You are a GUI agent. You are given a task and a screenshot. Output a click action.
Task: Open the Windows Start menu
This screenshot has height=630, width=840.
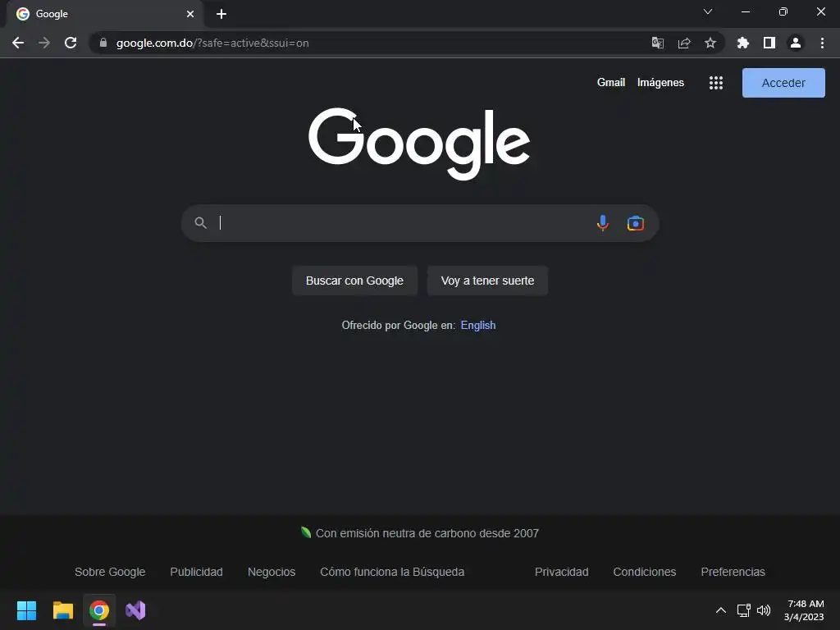tap(26, 610)
